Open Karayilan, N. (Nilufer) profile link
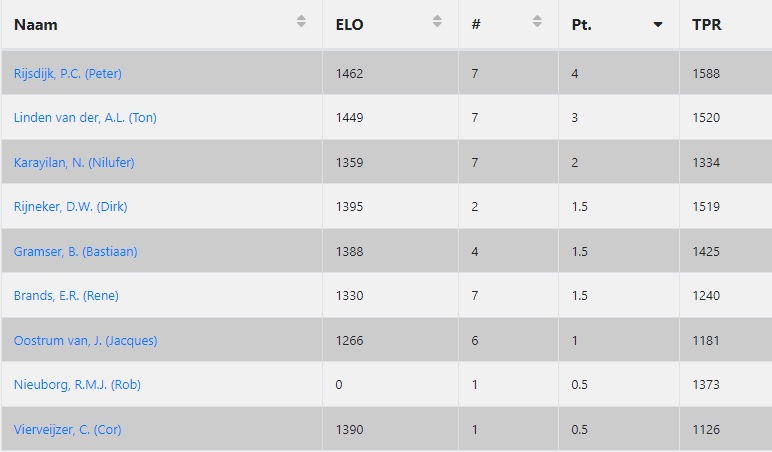 coord(74,162)
